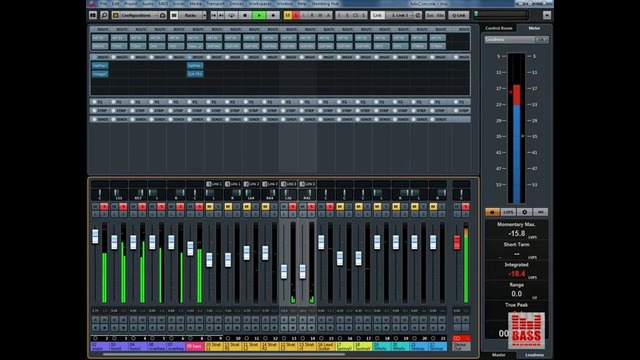
Task: Open the Devices menu
Action: (x=236, y=3)
